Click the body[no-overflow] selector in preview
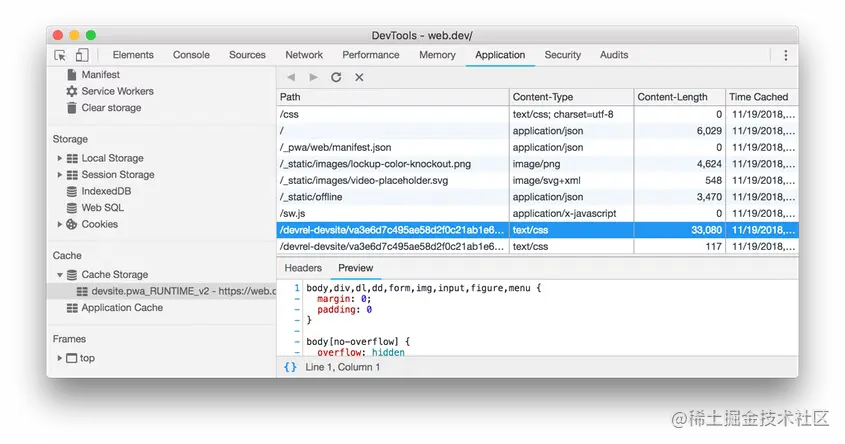 353,342
